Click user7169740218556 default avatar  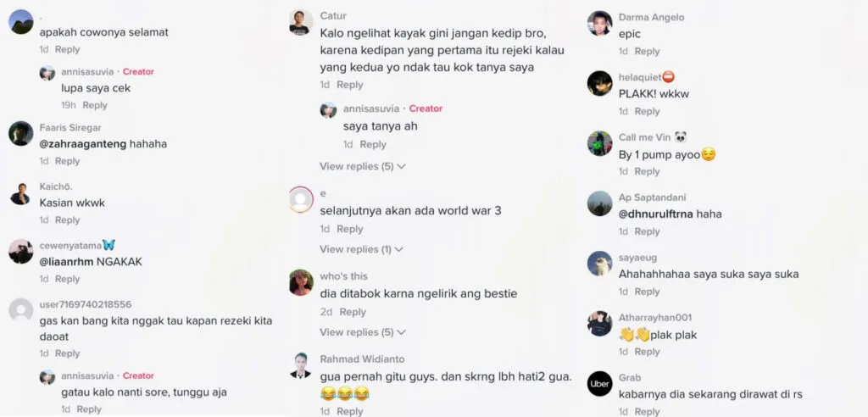21,310
